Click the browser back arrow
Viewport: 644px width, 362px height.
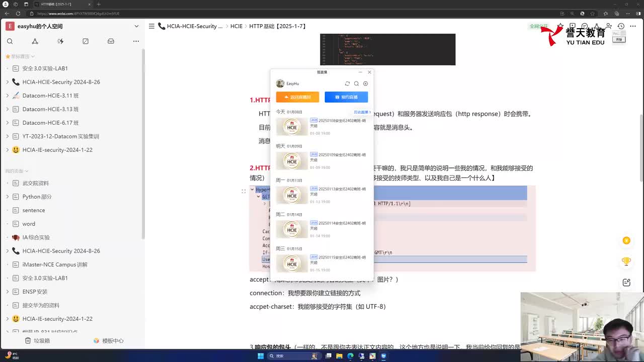(7, 14)
